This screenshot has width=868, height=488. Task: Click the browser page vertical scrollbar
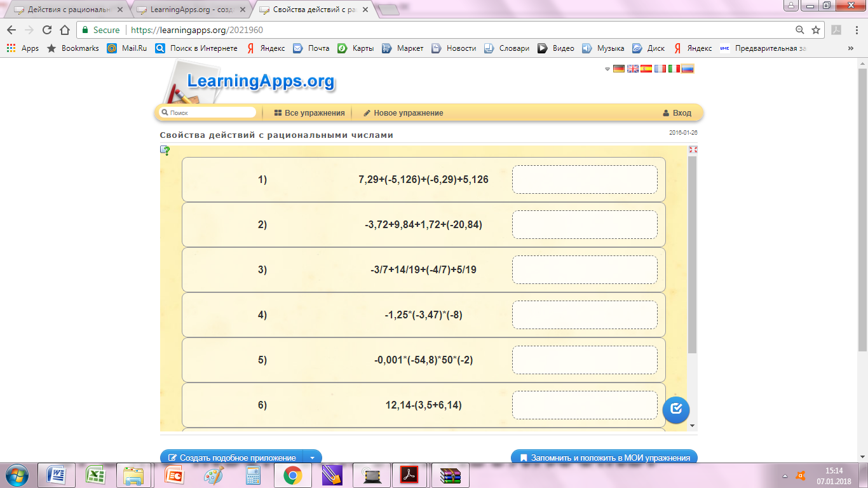[862, 210]
